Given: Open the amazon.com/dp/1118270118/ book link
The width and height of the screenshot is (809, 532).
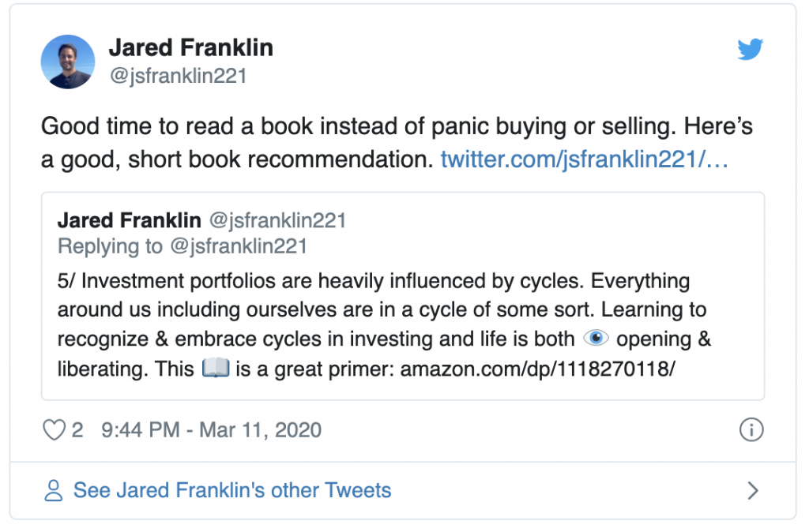Looking at the screenshot, I should [537, 369].
